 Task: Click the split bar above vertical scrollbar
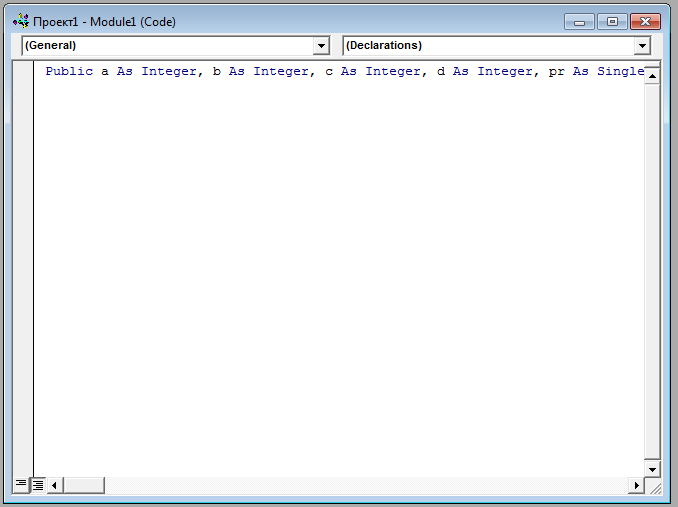(652, 65)
